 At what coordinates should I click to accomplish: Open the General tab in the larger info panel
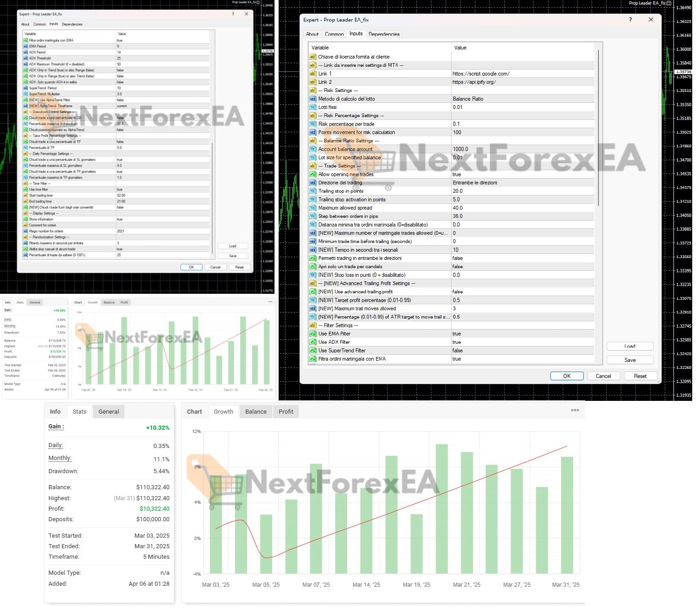(x=109, y=411)
